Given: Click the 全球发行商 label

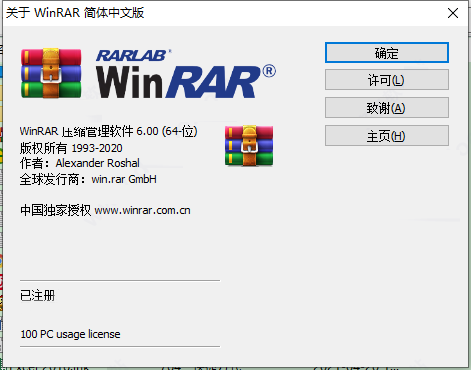Looking at the screenshot, I should tap(54, 179).
